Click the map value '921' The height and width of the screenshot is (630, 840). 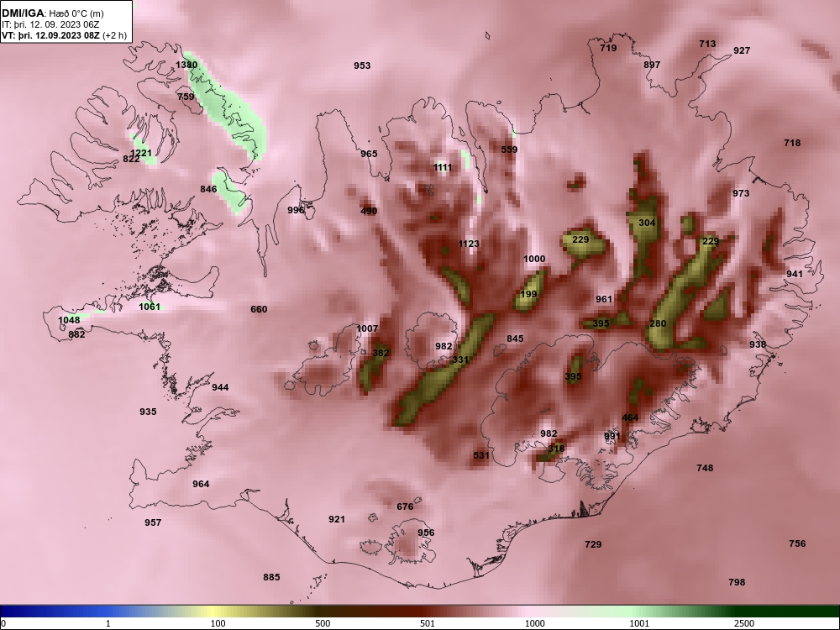click(x=337, y=518)
